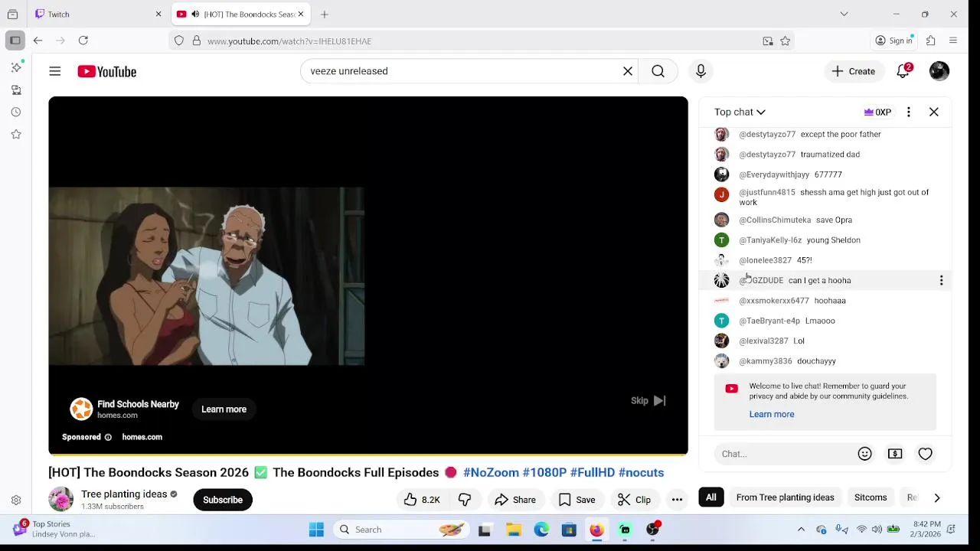The height and width of the screenshot is (551, 980).
Task: Open File Explorer from taskbar
Action: click(x=514, y=530)
